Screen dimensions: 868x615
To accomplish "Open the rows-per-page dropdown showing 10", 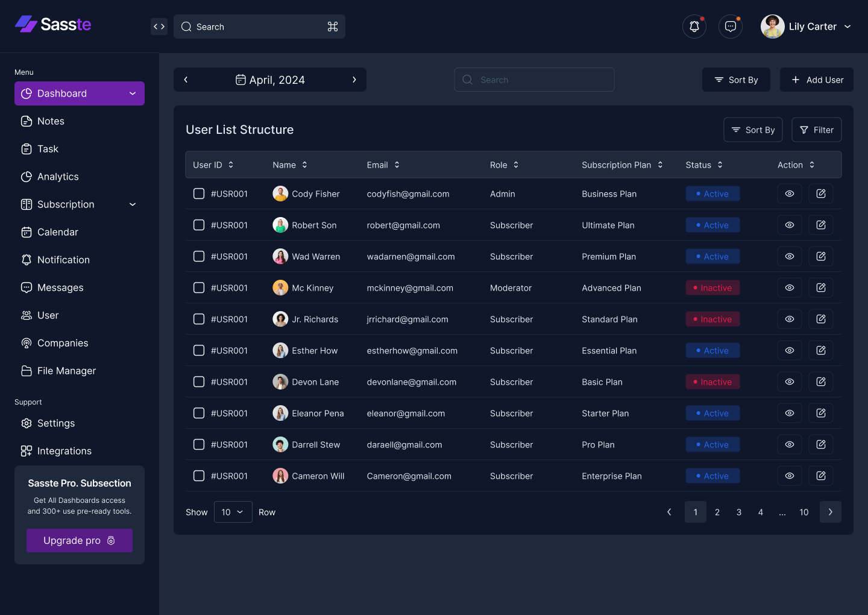I will 233,512.
